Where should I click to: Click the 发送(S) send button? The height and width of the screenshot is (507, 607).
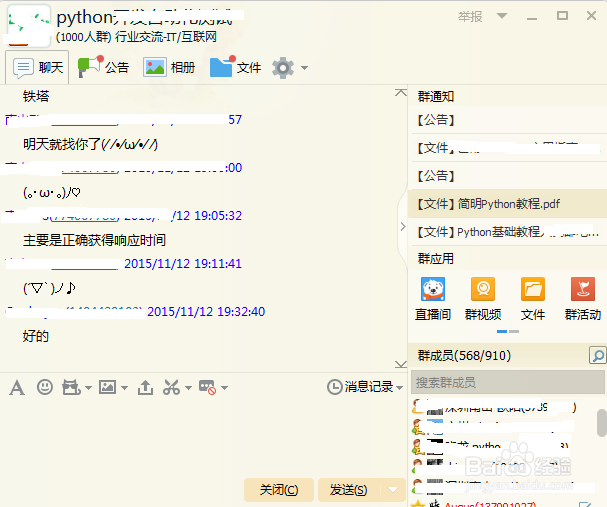349,490
